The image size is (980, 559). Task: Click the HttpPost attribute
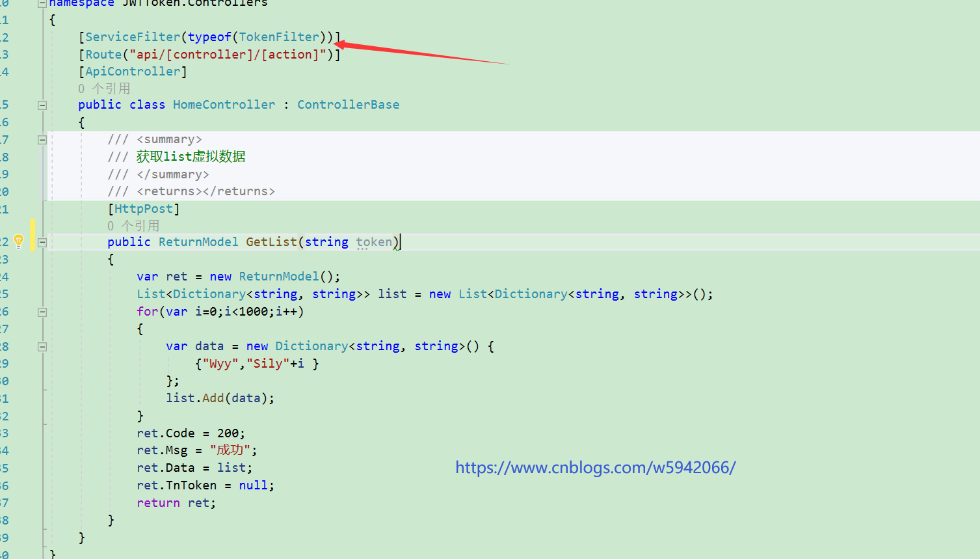144,209
